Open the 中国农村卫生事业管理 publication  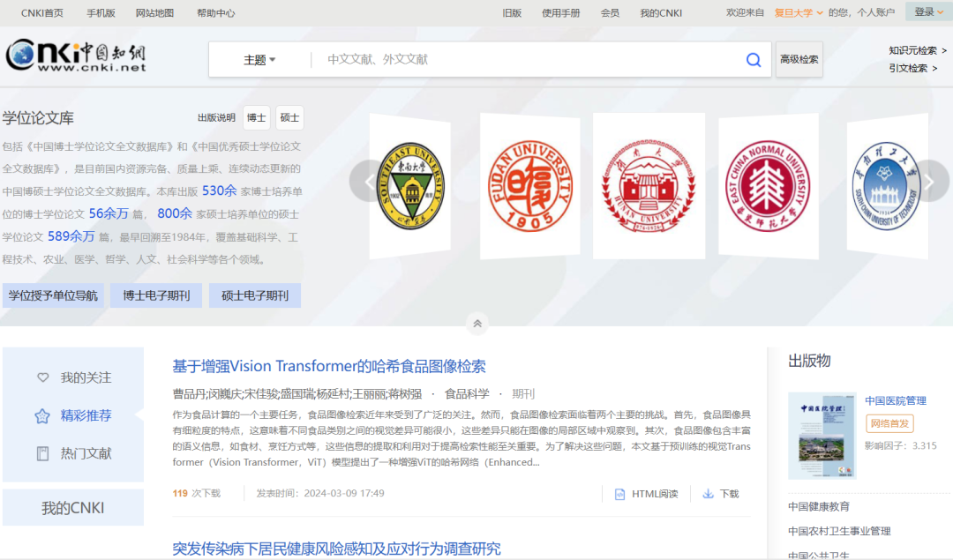839,532
